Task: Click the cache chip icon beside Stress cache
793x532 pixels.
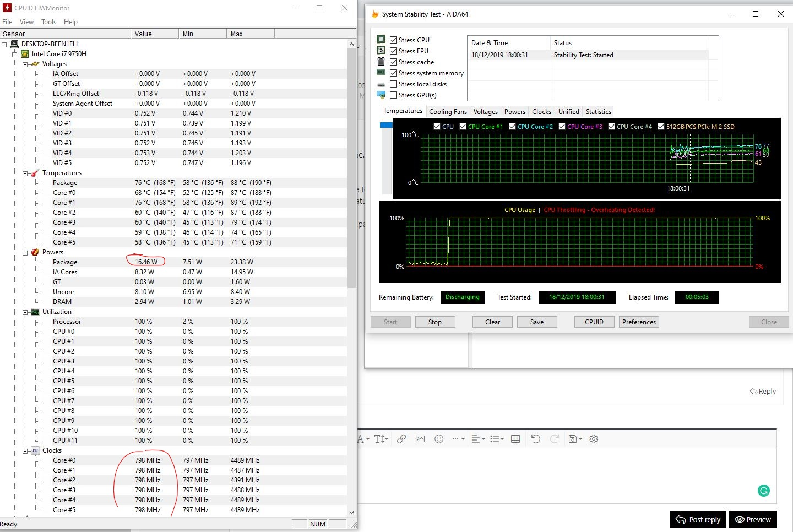Action: pos(381,61)
